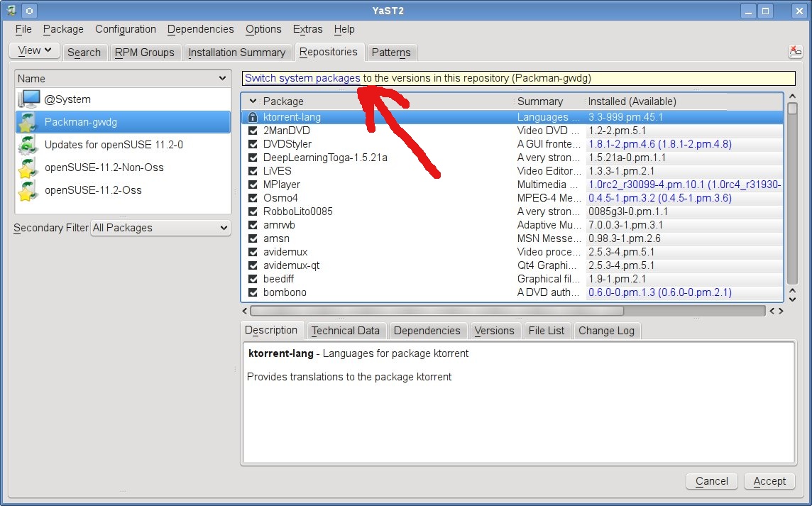Click the pin window button in title bar
This screenshot has height=506, width=812.
coord(30,11)
